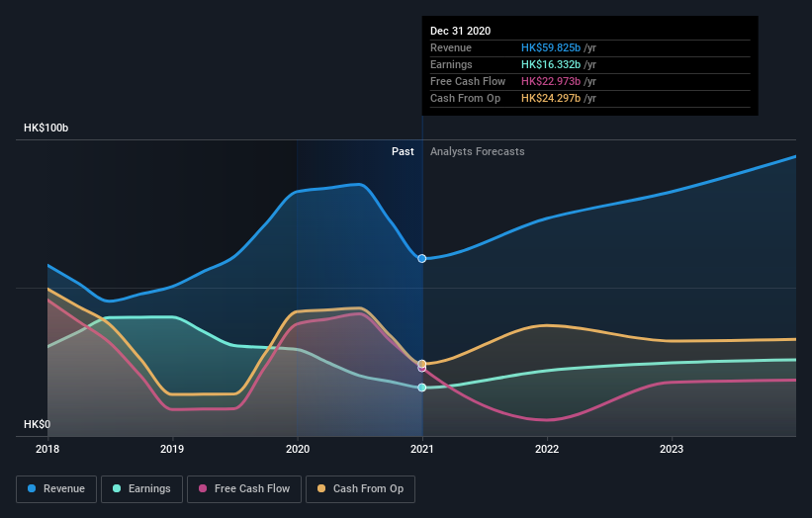Click the Earnings label in the tooltip

pos(451,64)
